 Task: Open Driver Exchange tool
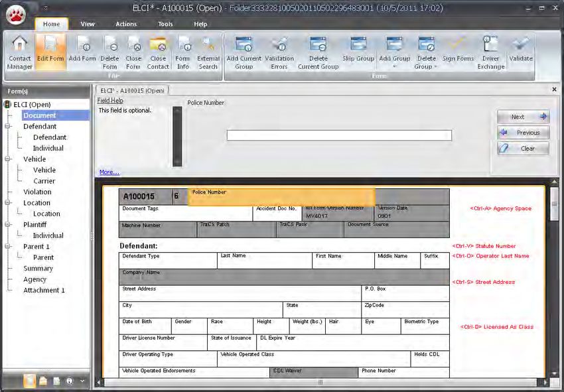[491, 53]
